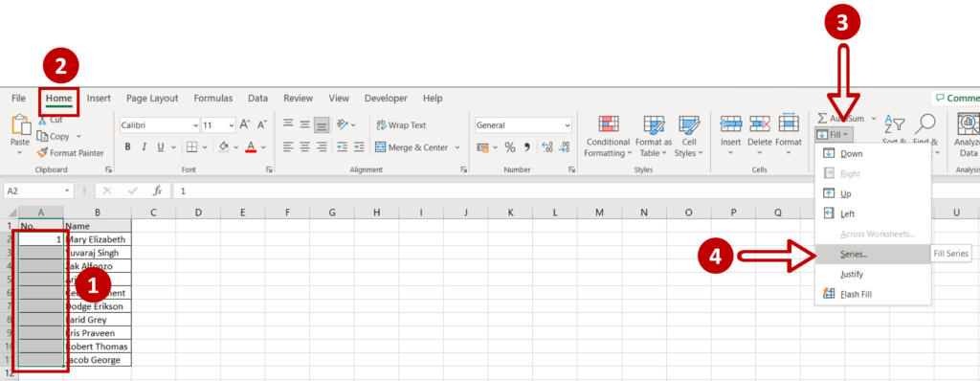980x381 pixels.
Task: Click the Name Box showing A2
Action: (x=38, y=190)
